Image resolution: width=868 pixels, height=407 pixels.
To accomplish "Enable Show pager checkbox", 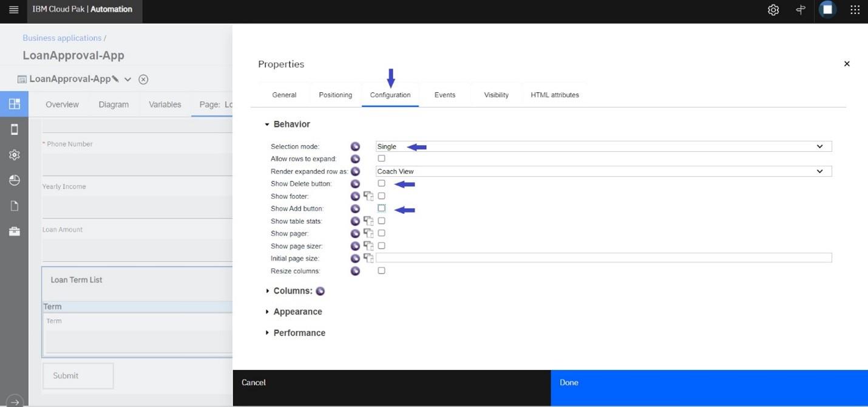I will 381,233.
